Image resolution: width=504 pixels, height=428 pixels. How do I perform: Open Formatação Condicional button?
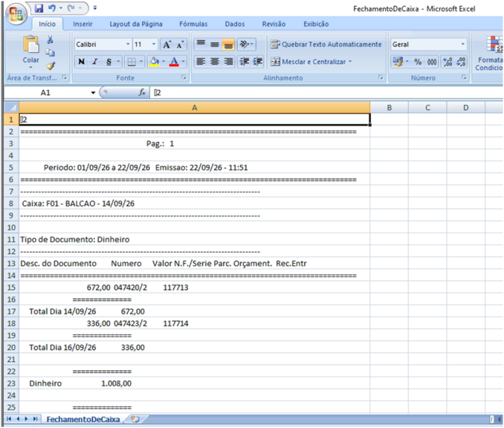489,53
